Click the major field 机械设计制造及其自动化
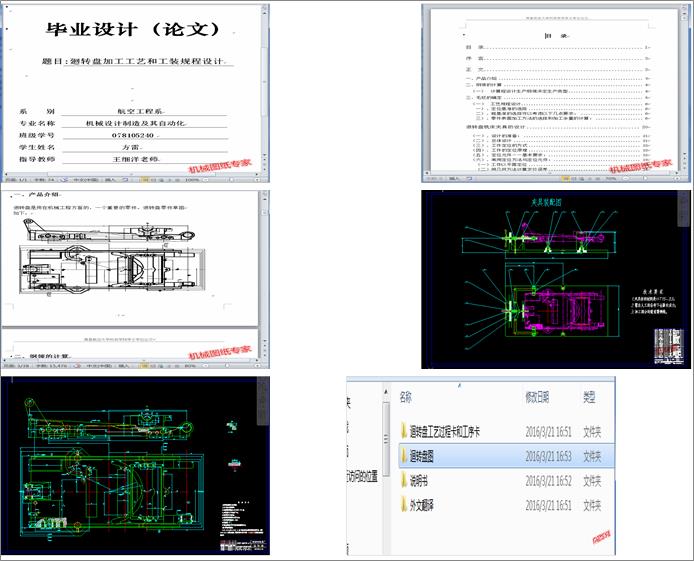The height and width of the screenshot is (561, 694). [x=136, y=123]
